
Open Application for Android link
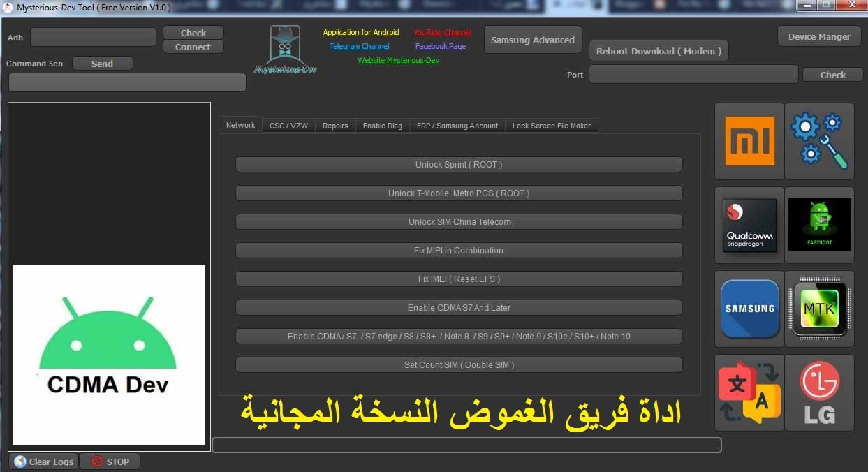(361, 32)
